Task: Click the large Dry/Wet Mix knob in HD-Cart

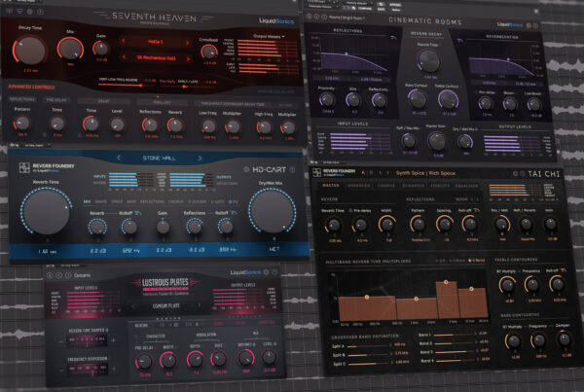Action: (x=273, y=211)
